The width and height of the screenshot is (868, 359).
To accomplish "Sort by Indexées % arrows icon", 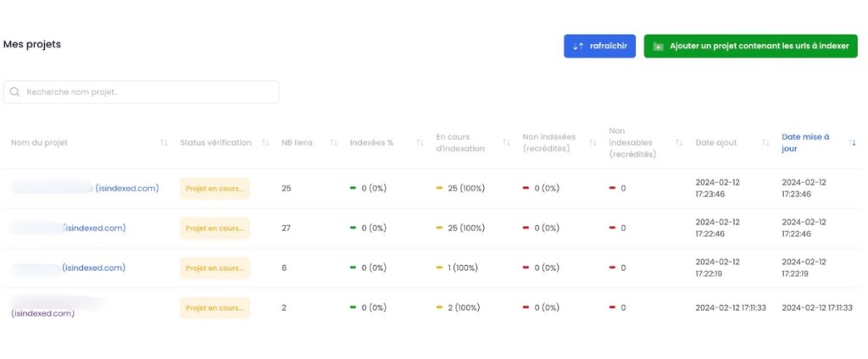I will pyautogui.click(x=420, y=143).
